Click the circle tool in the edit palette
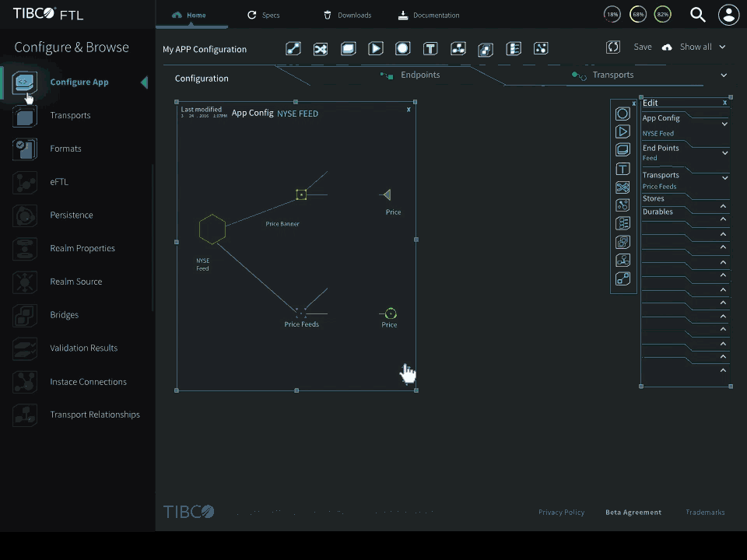This screenshot has width=747, height=560. [622, 114]
